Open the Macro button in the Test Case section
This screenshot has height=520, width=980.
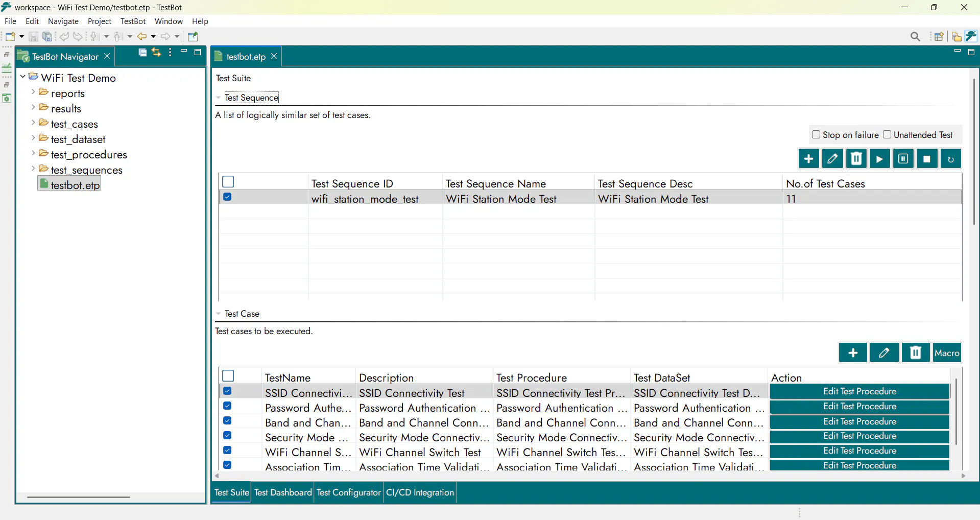click(x=947, y=352)
